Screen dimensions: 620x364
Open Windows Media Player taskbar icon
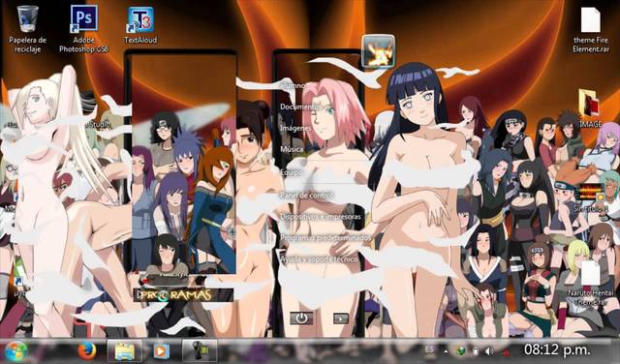click(162, 351)
